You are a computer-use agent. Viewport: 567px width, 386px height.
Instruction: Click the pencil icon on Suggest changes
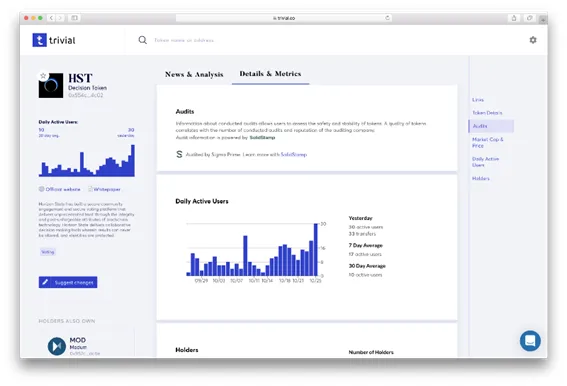(45, 282)
